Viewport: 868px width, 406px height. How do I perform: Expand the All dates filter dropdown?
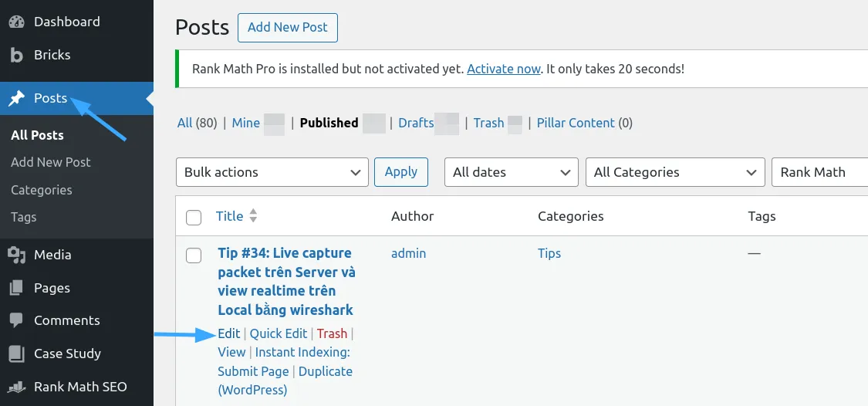[x=511, y=172]
